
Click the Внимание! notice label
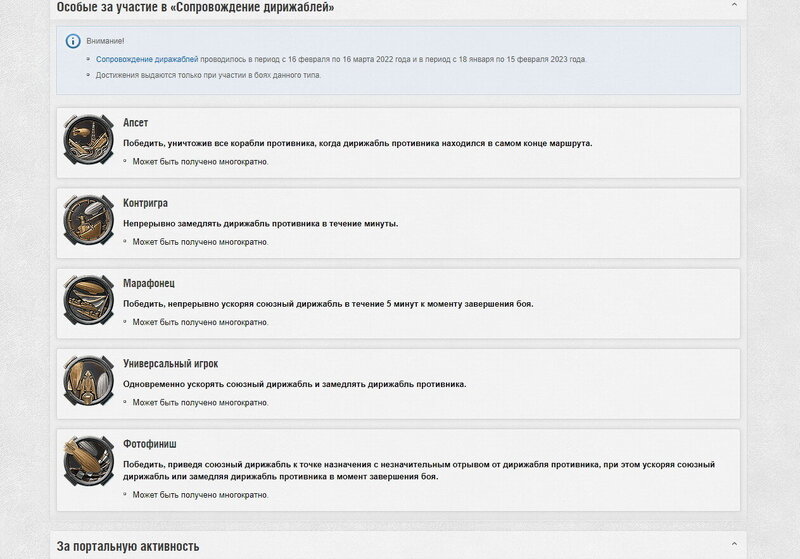click(x=105, y=41)
